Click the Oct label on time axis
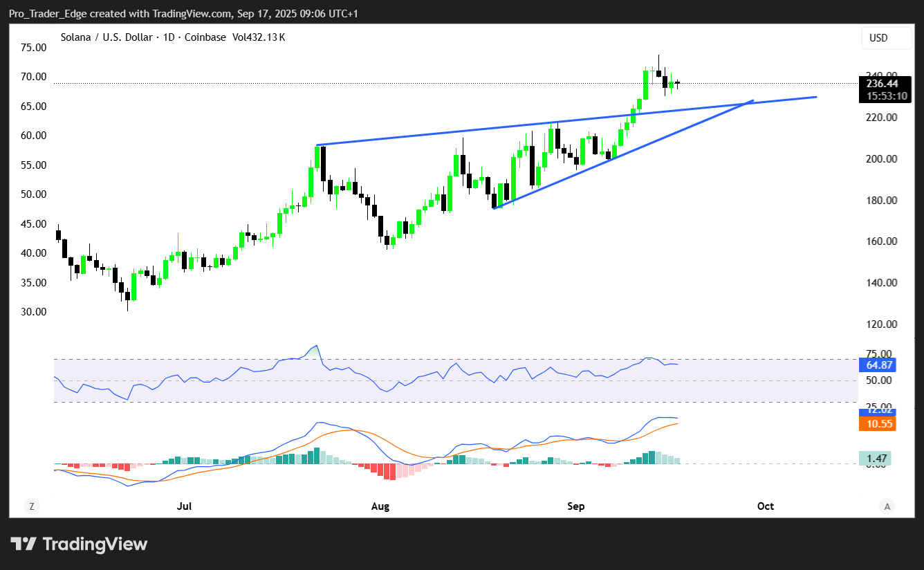The image size is (924, 570). click(x=765, y=506)
